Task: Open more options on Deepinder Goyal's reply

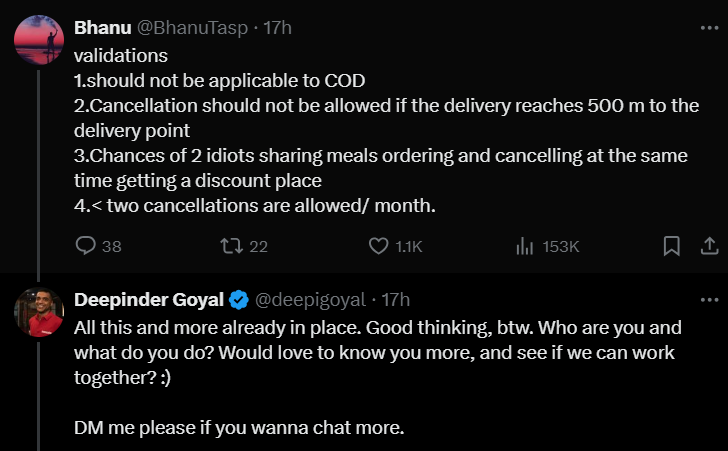Action: (x=709, y=299)
